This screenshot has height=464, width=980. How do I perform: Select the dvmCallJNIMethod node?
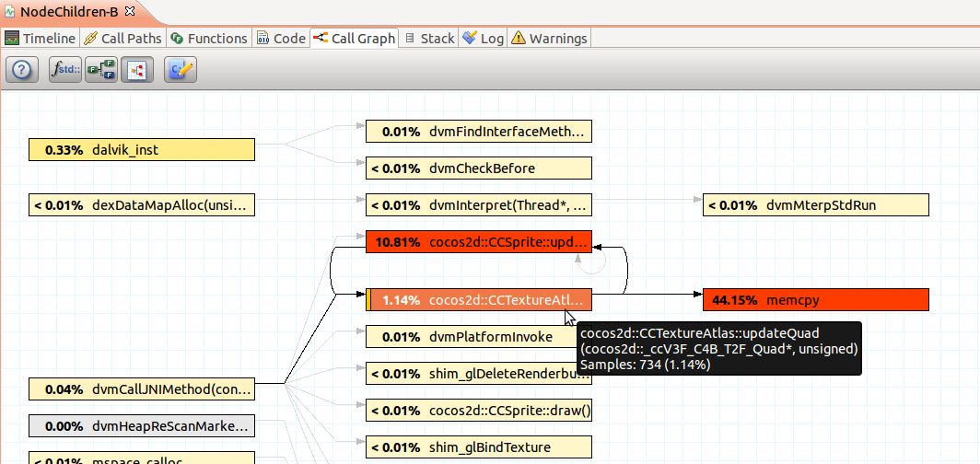[x=141, y=389]
